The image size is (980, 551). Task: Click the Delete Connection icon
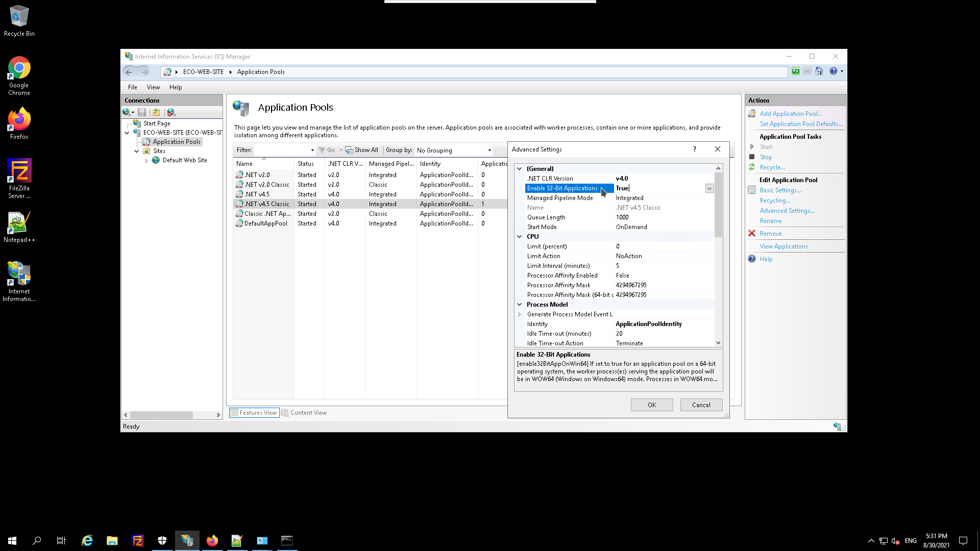171,112
